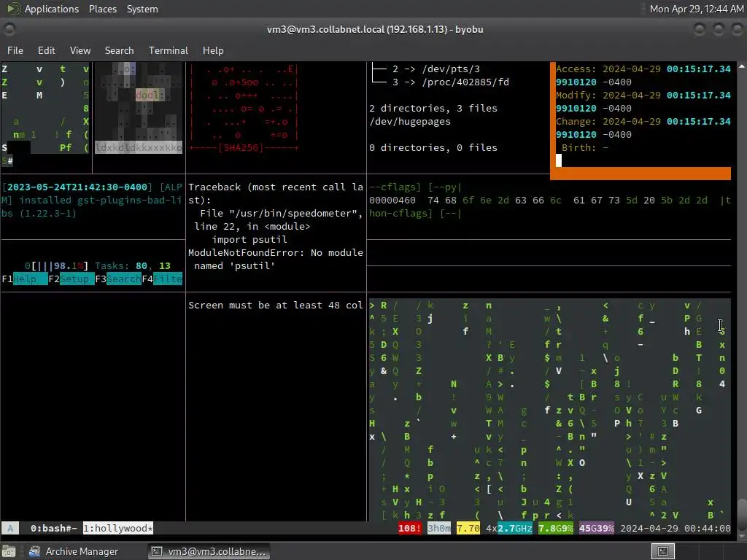Click the yellow 7.70 load average indicator
This screenshot has height=560, width=747.
(x=468, y=528)
